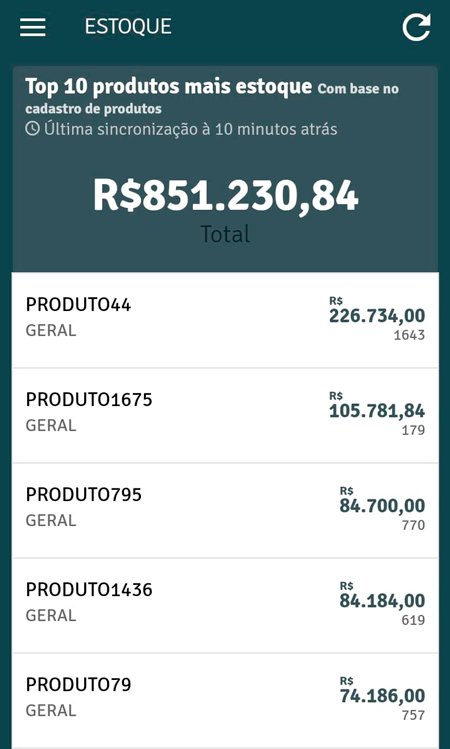Open the hamburger navigation menu
This screenshot has height=749, width=450.
[x=33, y=27]
